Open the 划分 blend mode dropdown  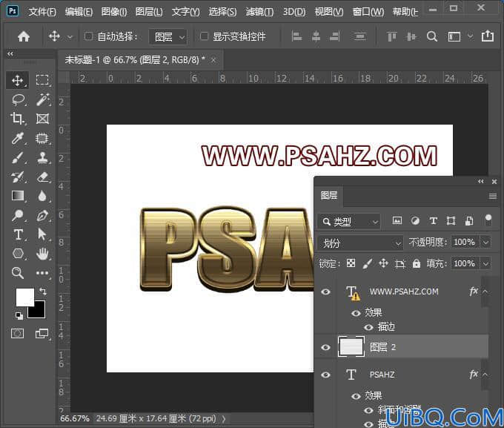pyautogui.click(x=360, y=243)
